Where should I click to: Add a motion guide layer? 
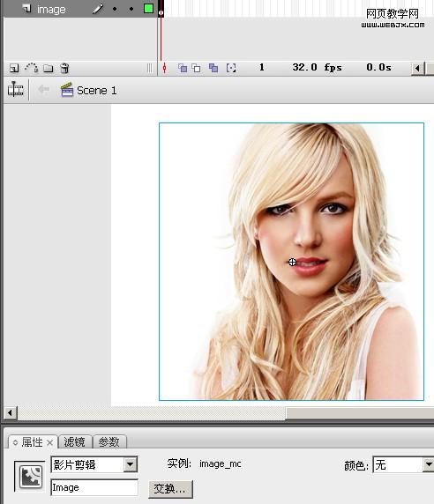[x=32, y=68]
